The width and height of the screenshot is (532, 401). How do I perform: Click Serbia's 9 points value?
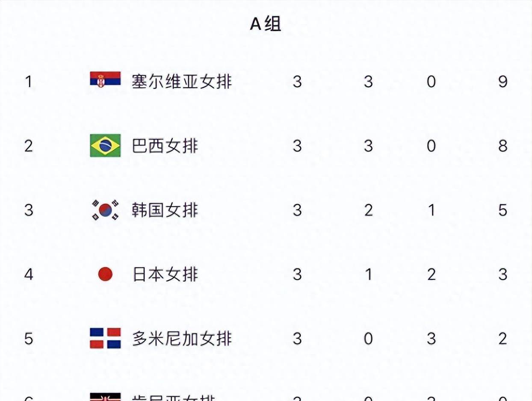click(502, 81)
